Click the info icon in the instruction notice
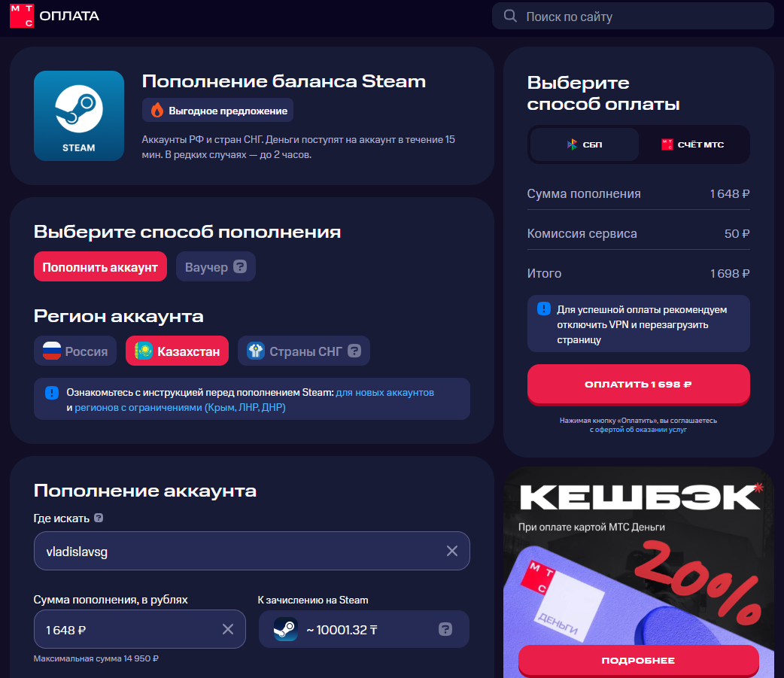 click(x=51, y=393)
